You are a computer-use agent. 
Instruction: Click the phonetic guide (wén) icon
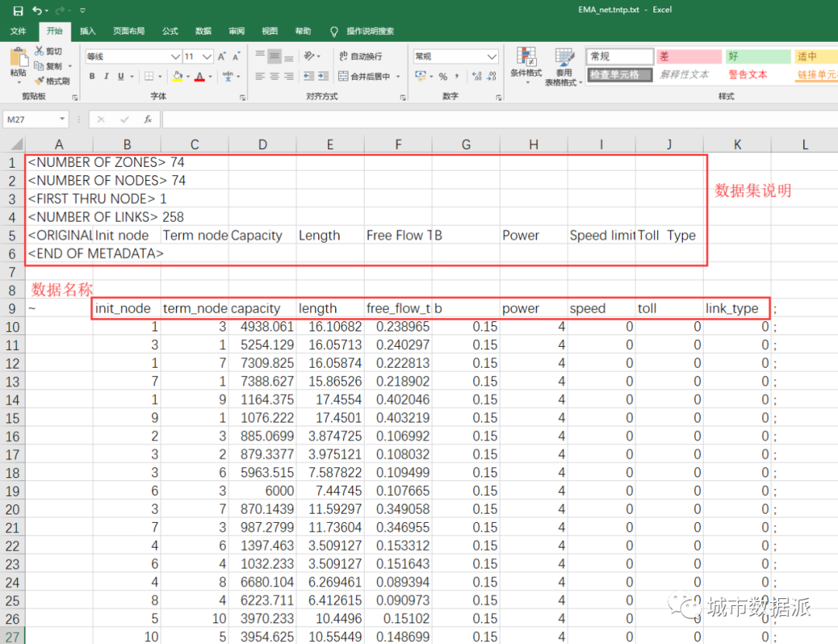227,76
